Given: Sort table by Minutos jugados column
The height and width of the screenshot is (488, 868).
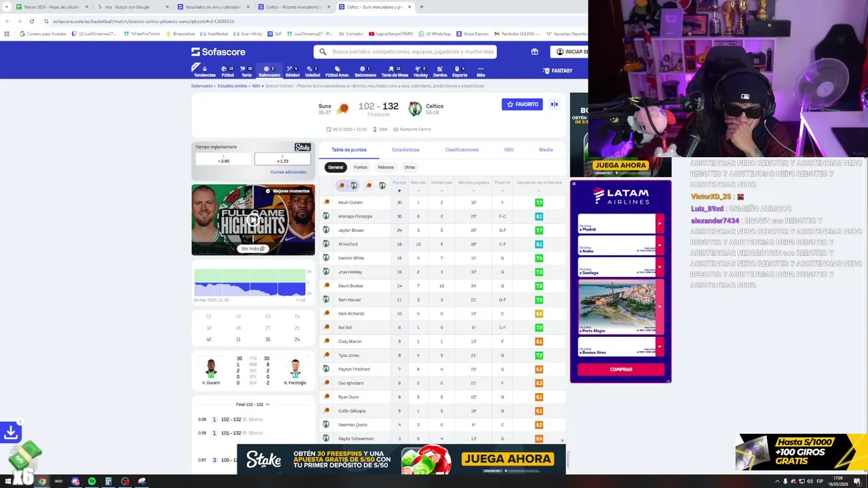Looking at the screenshot, I should point(473,185).
